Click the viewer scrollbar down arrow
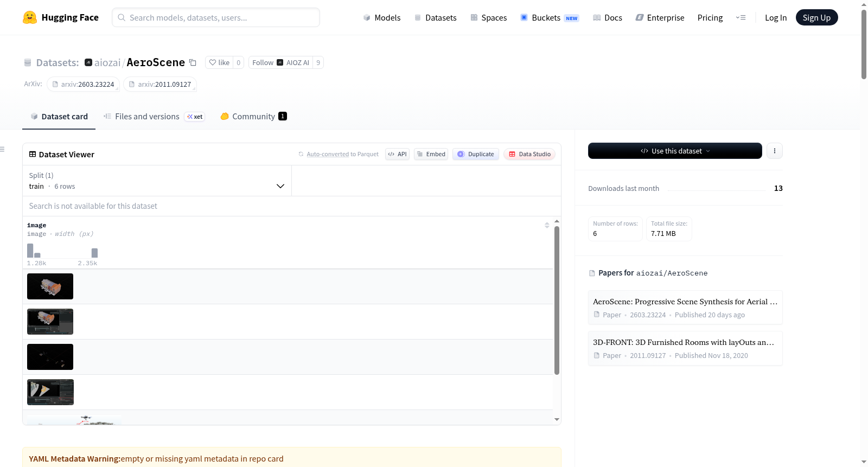 pyautogui.click(x=557, y=419)
